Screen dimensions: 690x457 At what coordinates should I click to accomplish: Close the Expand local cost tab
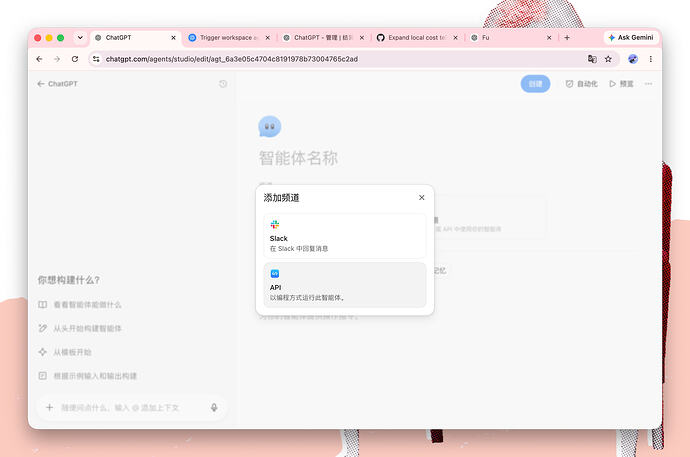point(455,38)
